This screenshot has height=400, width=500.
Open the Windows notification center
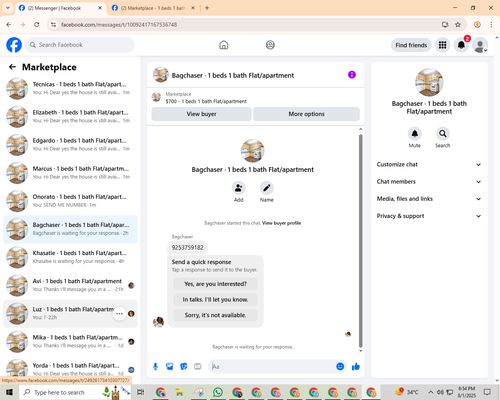click(x=488, y=392)
